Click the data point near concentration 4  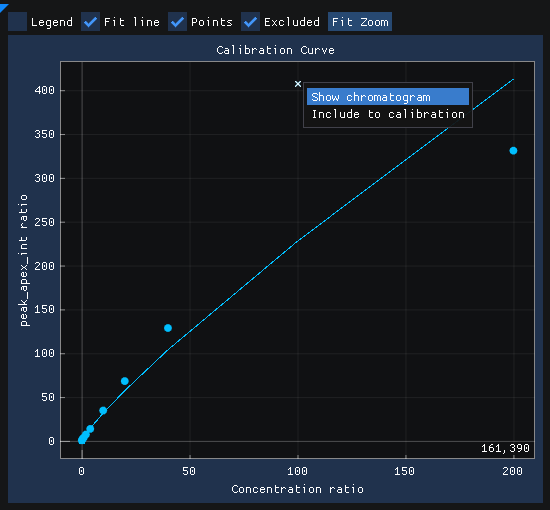point(90,429)
